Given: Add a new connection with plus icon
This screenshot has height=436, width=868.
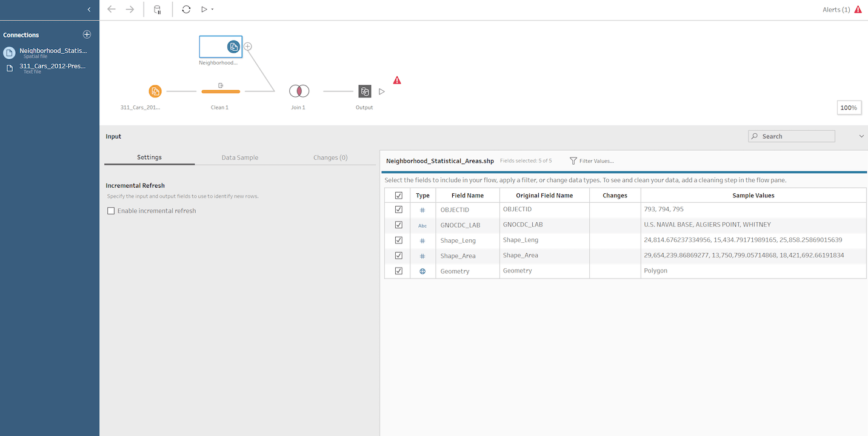Looking at the screenshot, I should tap(87, 35).
